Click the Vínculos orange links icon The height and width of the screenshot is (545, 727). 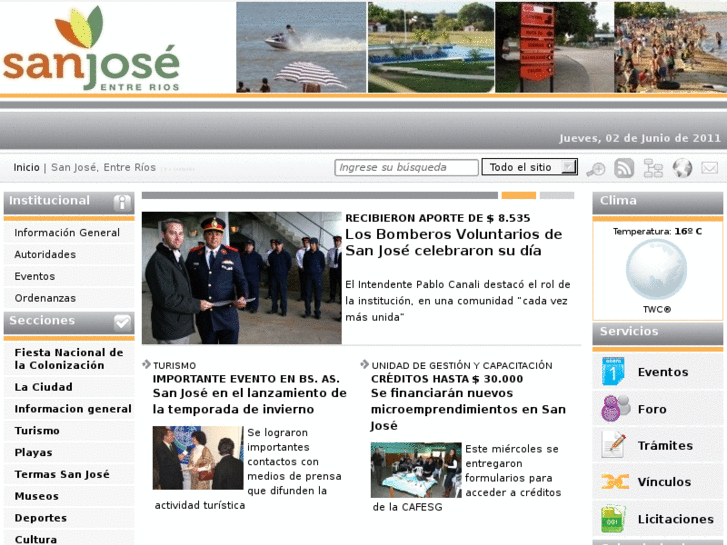[x=613, y=482]
